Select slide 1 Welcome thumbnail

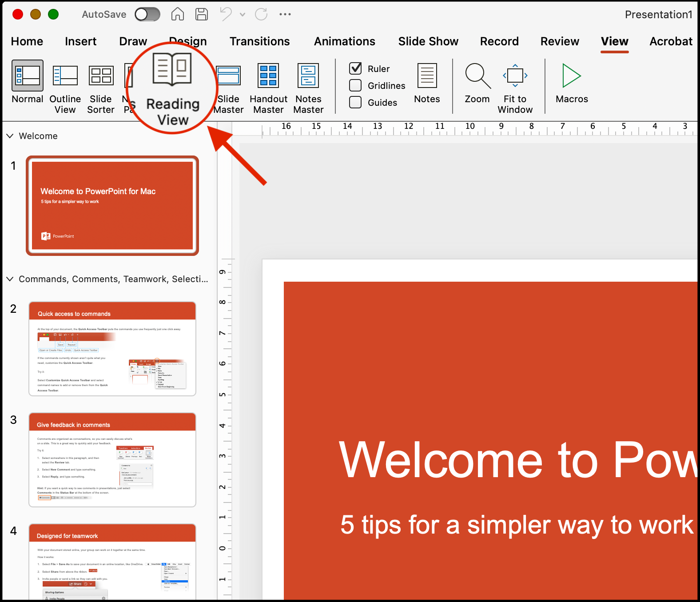[x=112, y=206]
